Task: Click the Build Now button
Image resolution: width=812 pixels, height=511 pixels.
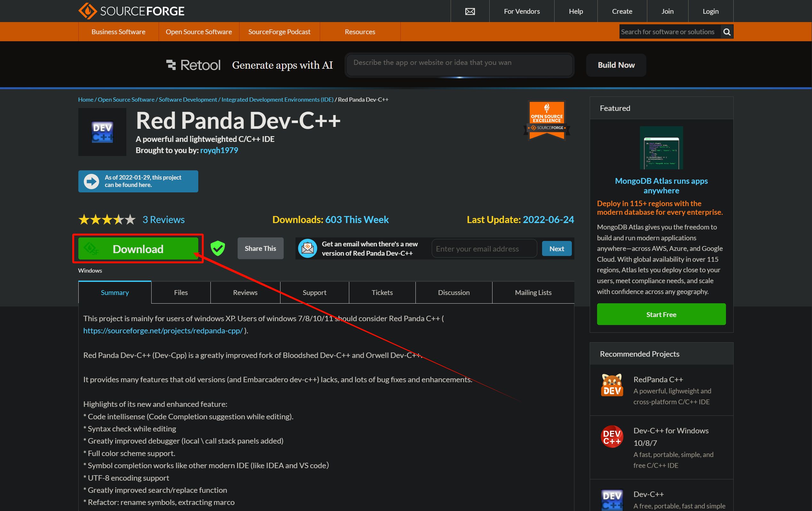Action: [x=616, y=65]
